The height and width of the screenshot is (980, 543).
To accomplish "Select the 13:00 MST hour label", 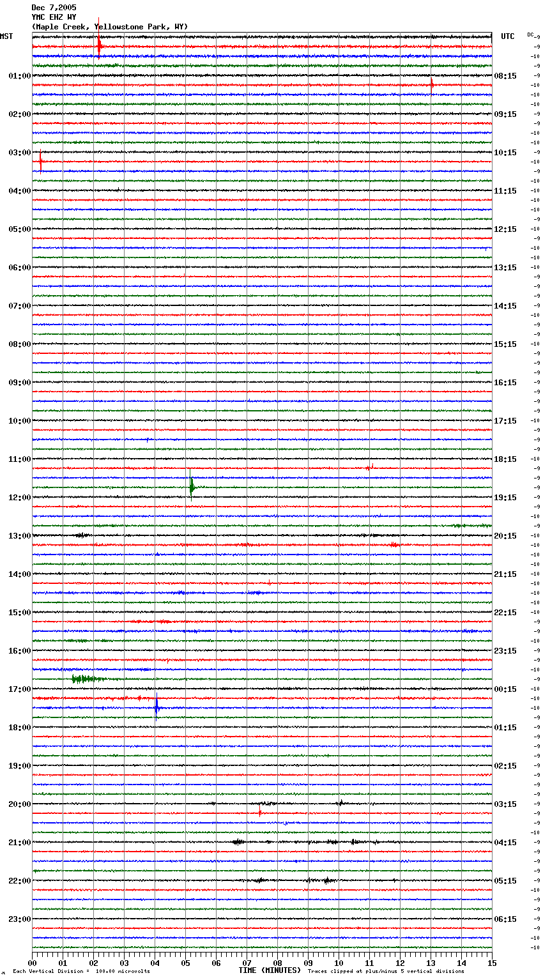I will pos(20,536).
